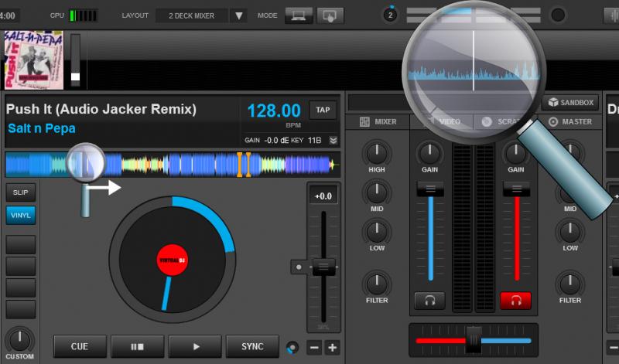Click the play button on left deck
The image size is (619, 364).
click(195, 347)
